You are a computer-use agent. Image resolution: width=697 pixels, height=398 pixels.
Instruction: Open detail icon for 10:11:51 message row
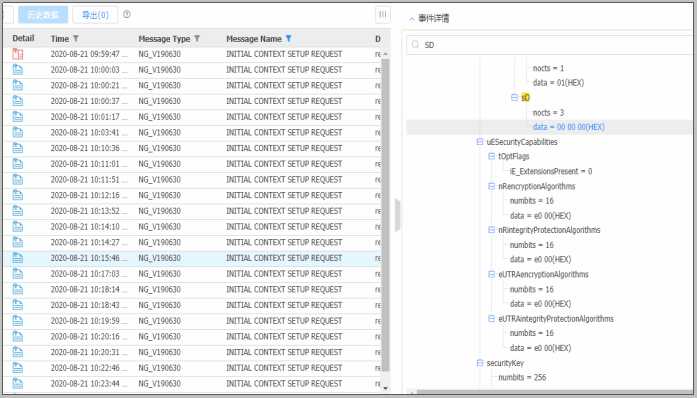point(18,180)
